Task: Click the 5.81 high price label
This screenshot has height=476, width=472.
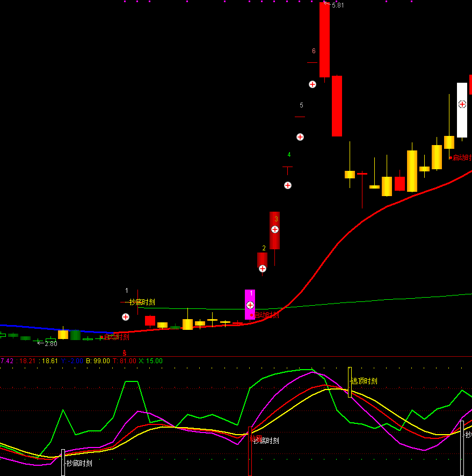Action: point(338,5)
